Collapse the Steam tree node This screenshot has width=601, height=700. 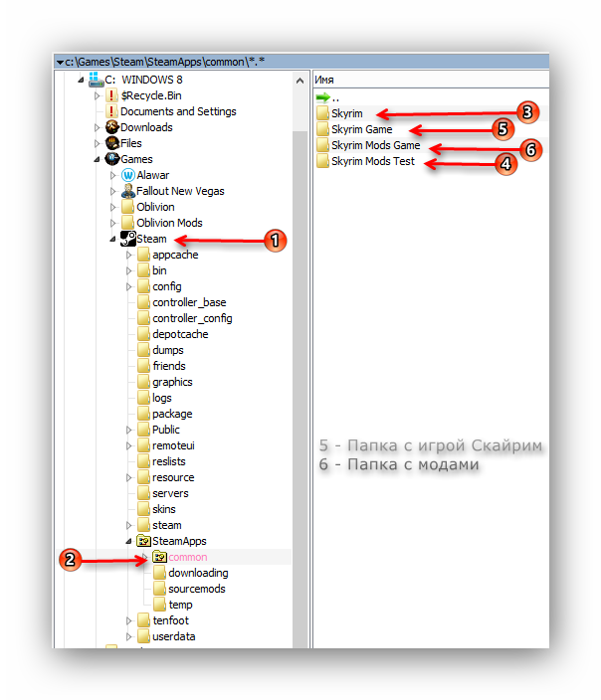[113, 239]
